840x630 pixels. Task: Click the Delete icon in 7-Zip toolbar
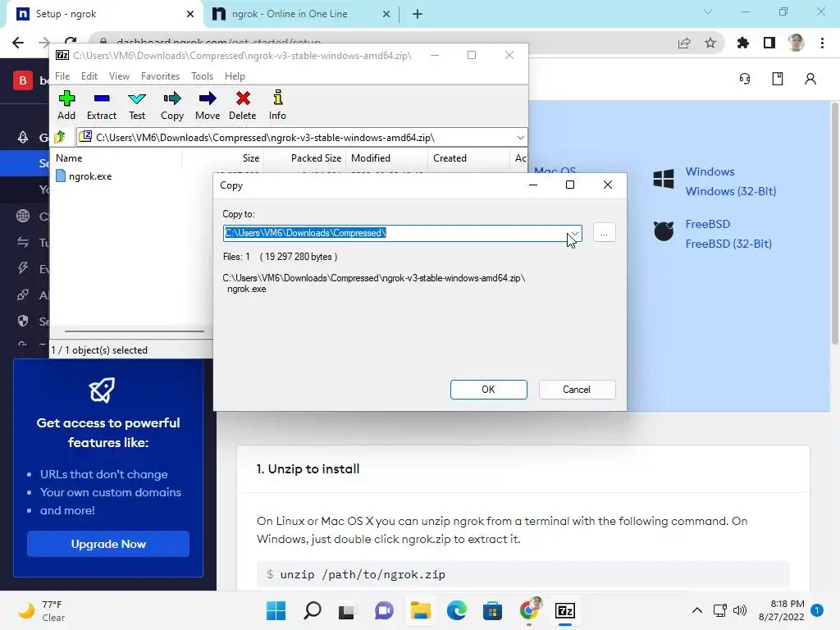coord(243,105)
